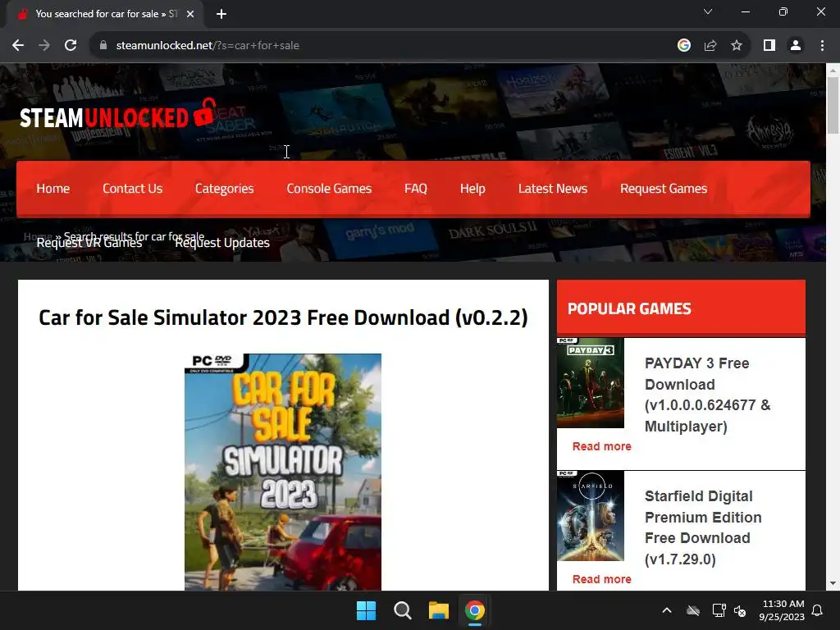Click the browser forward arrow
840x630 pixels.
point(44,46)
